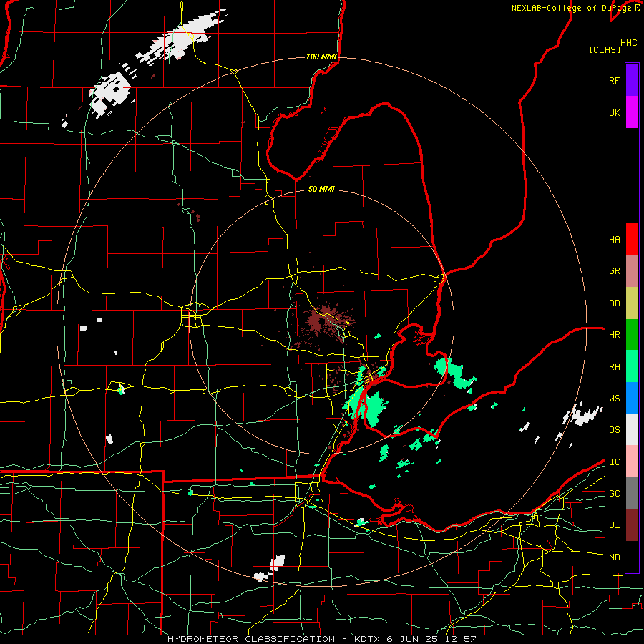The image size is (644, 644).
Task: Click the 'RF' legend label
Action: coord(614,80)
